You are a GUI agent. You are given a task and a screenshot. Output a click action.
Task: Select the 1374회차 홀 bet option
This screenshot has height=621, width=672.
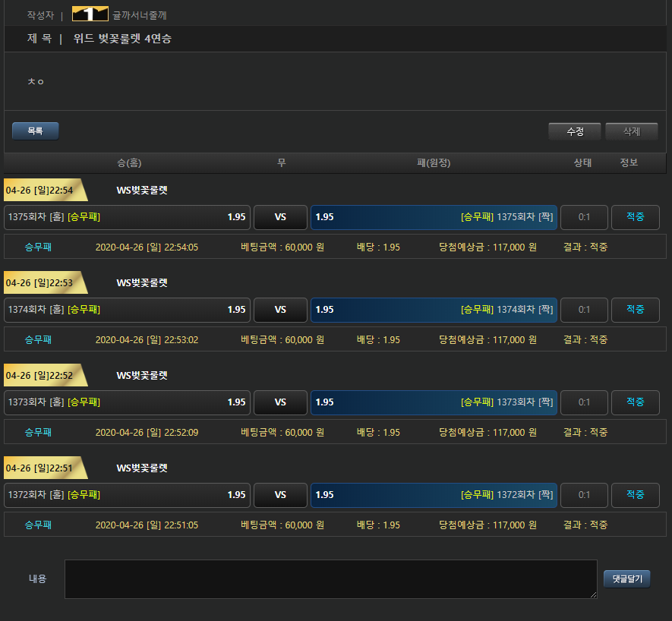click(127, 310)
